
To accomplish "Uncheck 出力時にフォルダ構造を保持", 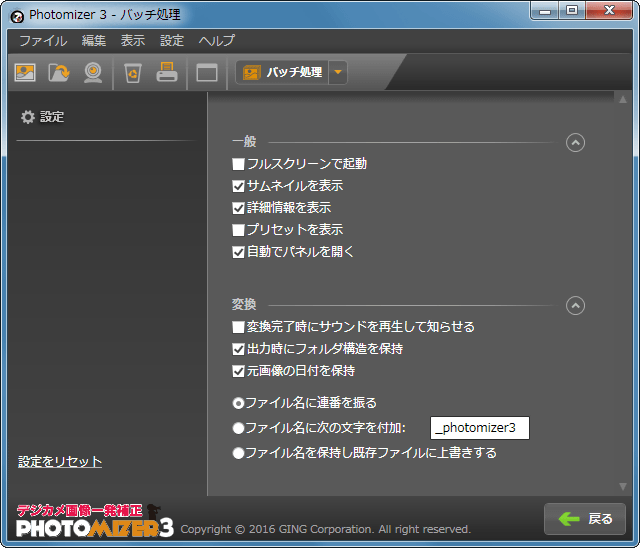I will [238, 349].
